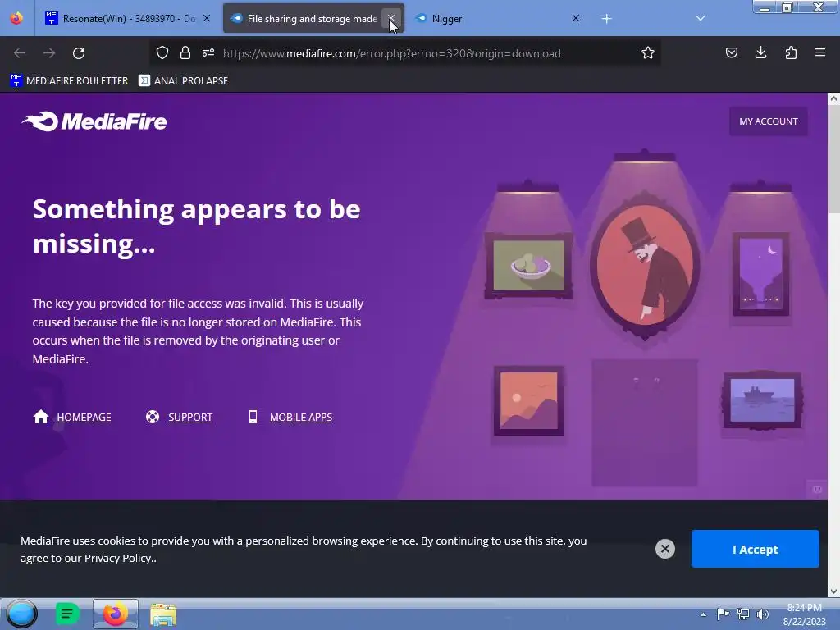Open SUPPORT link
Screen dimensions: 840x630
pyautogui.click(x=190, y=417)
